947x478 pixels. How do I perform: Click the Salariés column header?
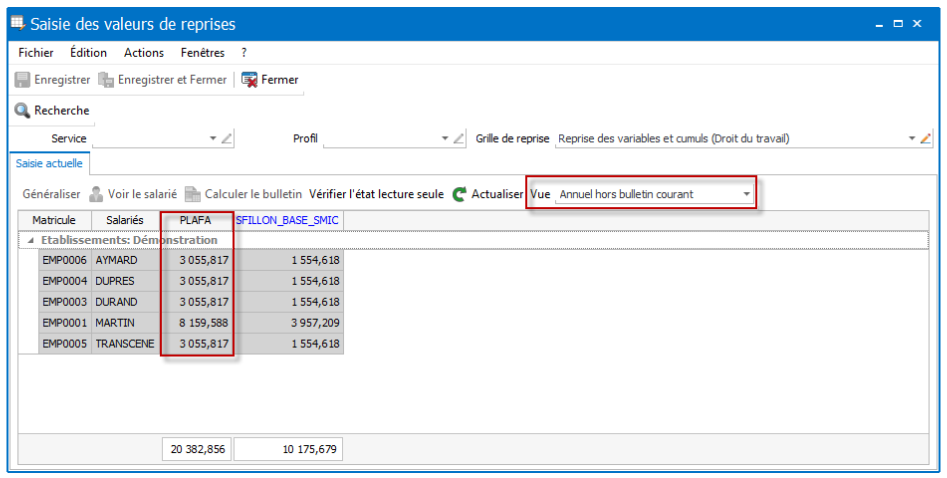tap(125, 220)
